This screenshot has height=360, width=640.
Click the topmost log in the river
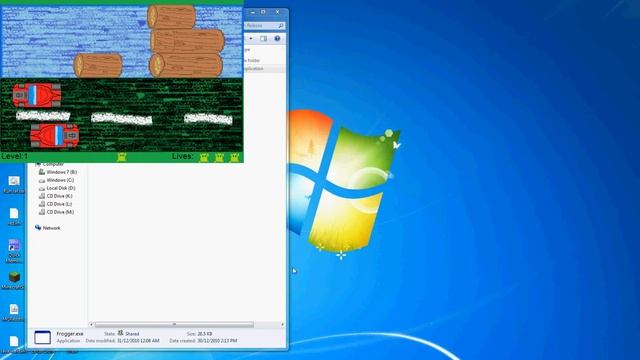171,17
